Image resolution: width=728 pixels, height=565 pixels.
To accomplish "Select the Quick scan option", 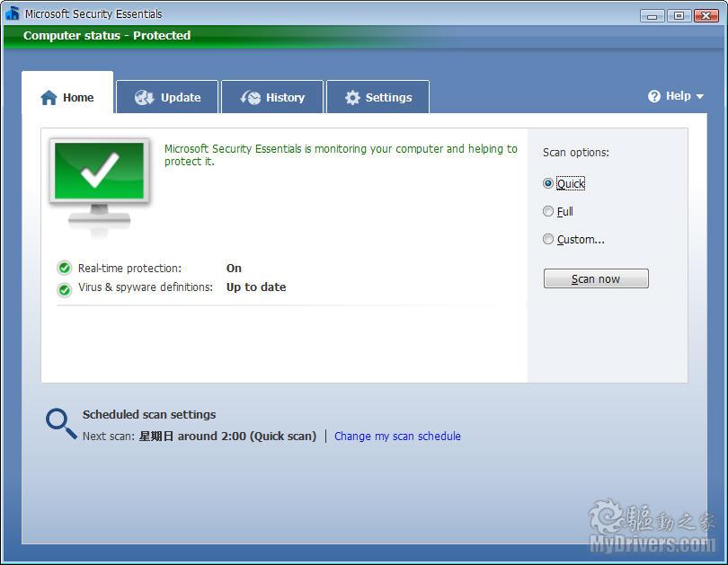I will [x=564, y=184].
